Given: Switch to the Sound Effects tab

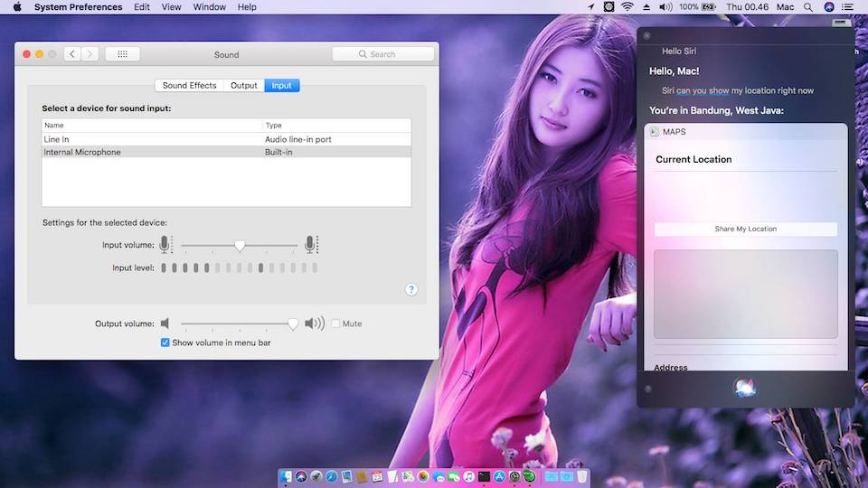Looking at the screenshot, I should pyautogui.click(x=189, y=85).
